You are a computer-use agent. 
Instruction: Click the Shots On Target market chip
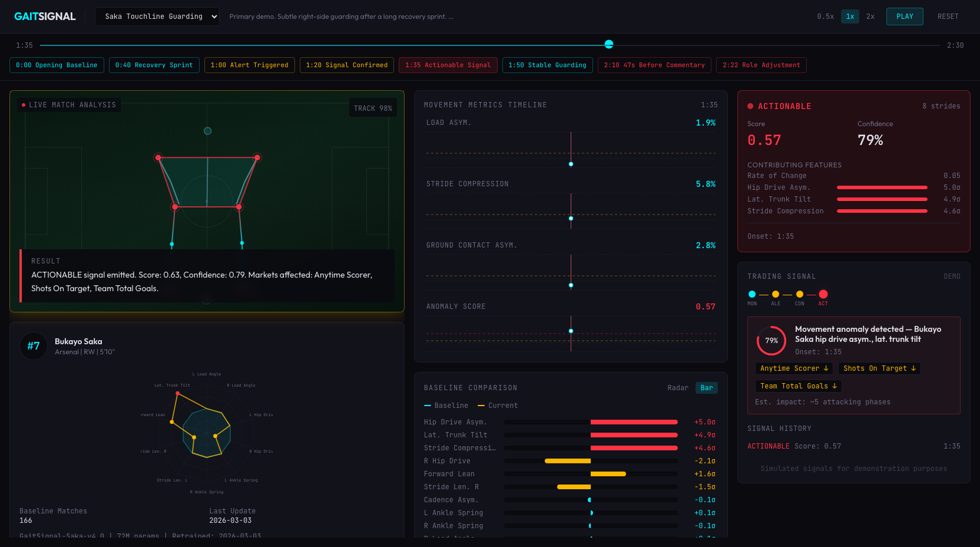pos(879,368)
